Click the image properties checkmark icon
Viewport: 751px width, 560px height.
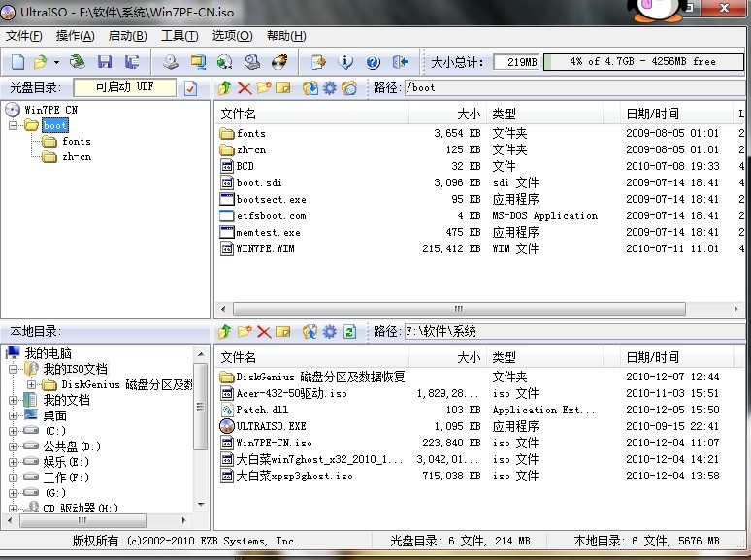point(190,88)
